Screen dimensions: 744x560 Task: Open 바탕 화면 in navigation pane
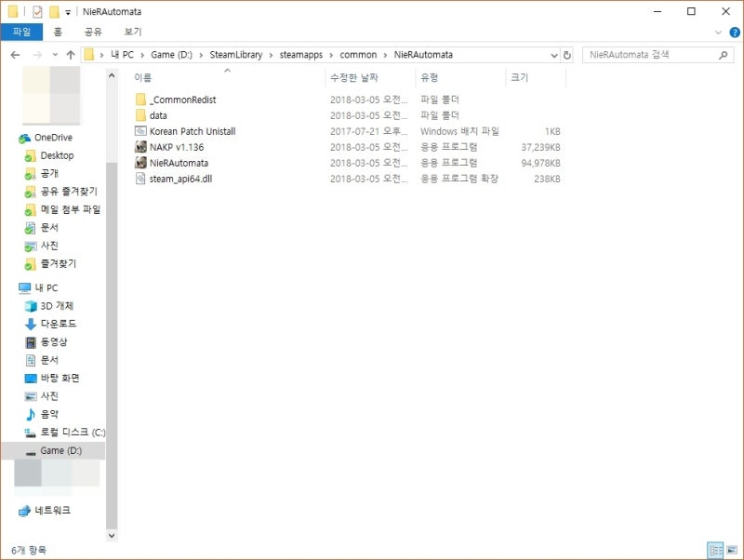coord(60,379)
